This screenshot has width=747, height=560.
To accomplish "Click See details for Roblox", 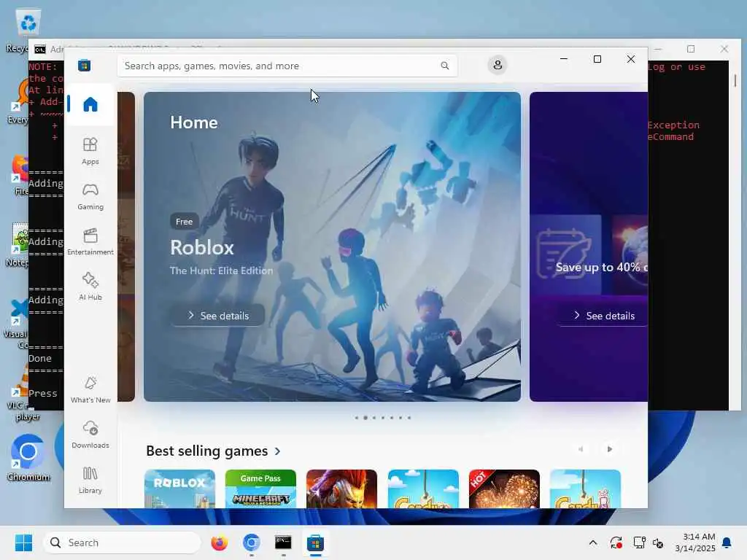I will coord(217,316).
